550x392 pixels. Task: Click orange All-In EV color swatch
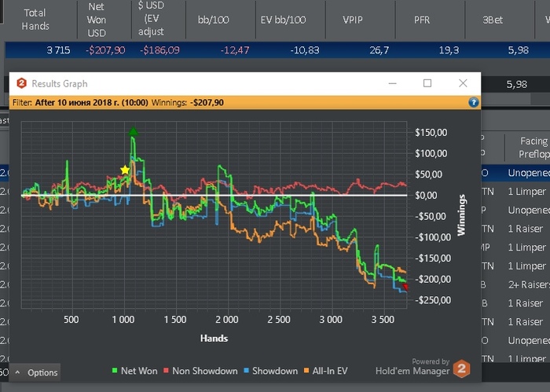coord(306,370)
